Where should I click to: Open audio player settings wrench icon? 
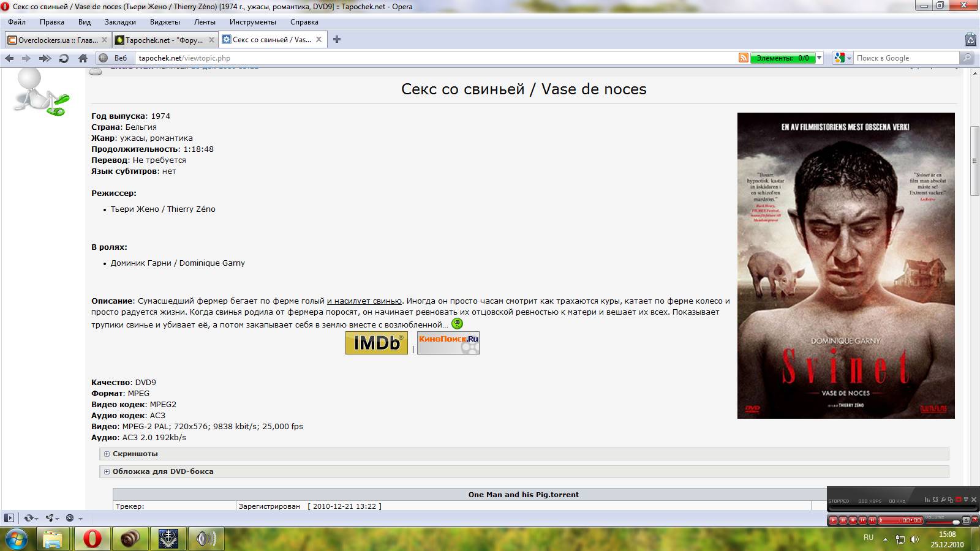pyautogui.click(x=943, y=500)
